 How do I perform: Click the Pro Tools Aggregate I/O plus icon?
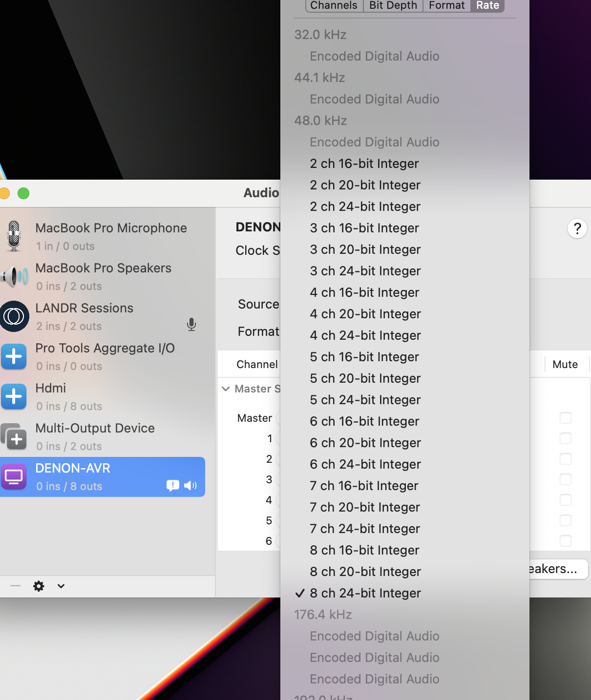pos(14,356)
